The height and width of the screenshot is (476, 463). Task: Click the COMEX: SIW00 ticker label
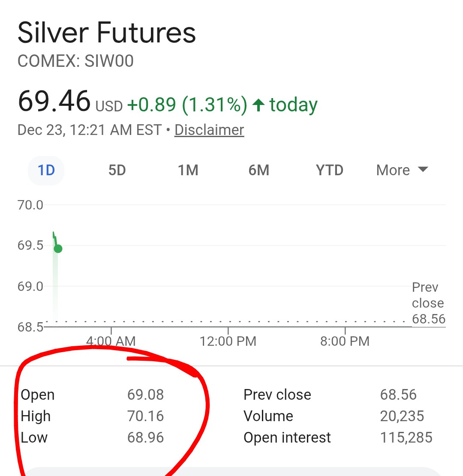pos(75,61)
